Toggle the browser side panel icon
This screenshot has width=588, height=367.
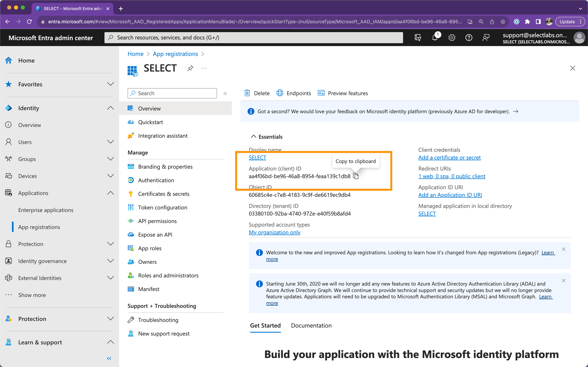(538, 22)
